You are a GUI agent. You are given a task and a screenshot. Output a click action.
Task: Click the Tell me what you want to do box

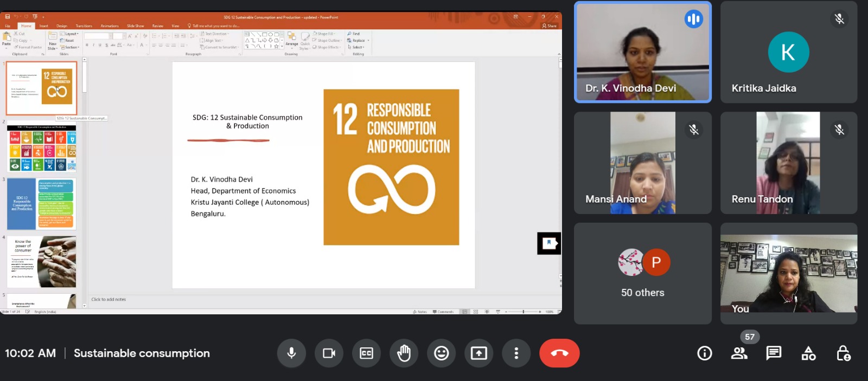pyautogui.click(x=214, y=26)
